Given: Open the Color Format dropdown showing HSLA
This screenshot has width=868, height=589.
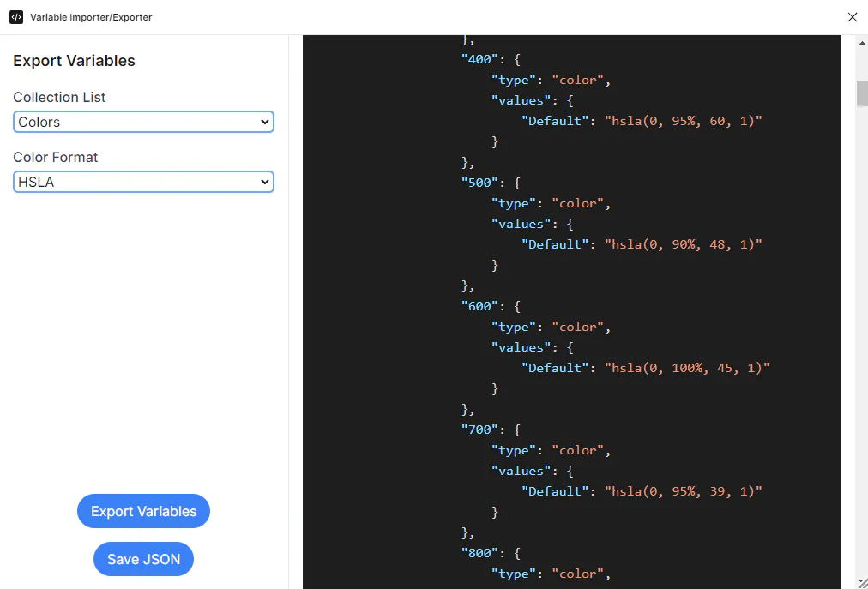Looking at the screenshot, I should coord(143,182).
